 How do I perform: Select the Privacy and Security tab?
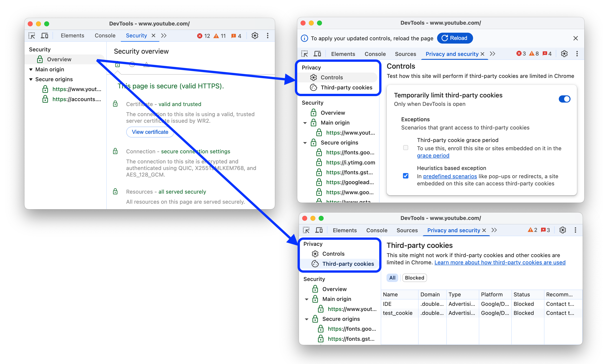pyautogui.click(x=453, y=54)
